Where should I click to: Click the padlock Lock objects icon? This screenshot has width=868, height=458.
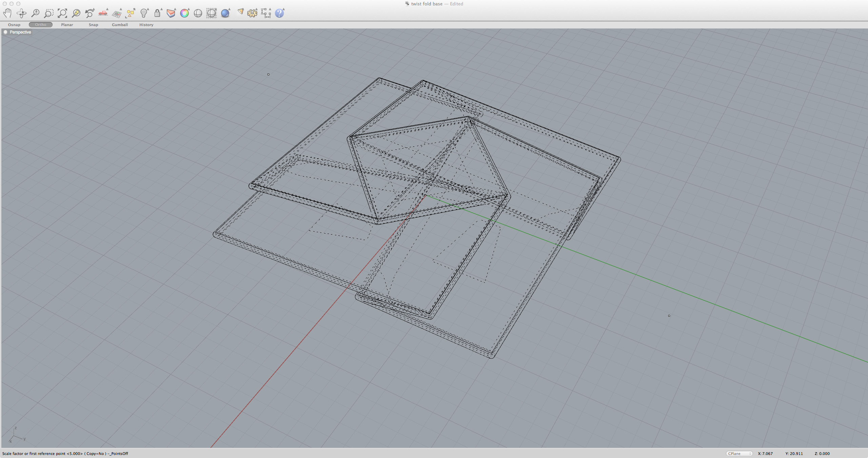pos(157,13)
